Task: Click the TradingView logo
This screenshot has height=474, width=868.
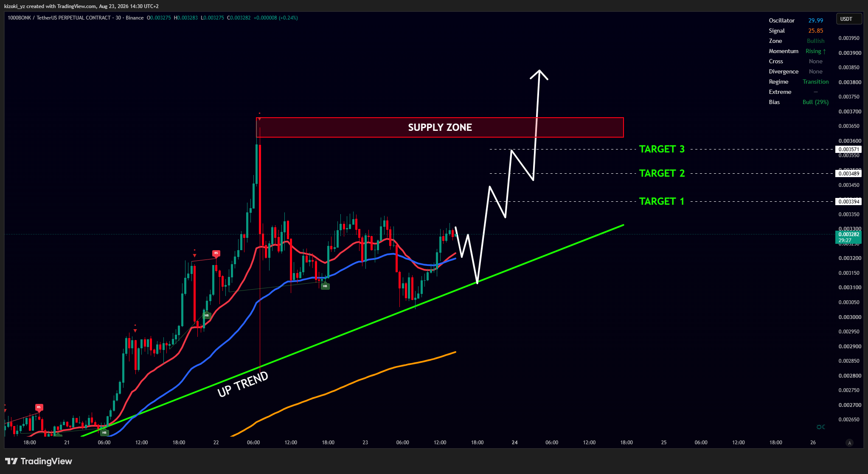Action: click(39, 461)
